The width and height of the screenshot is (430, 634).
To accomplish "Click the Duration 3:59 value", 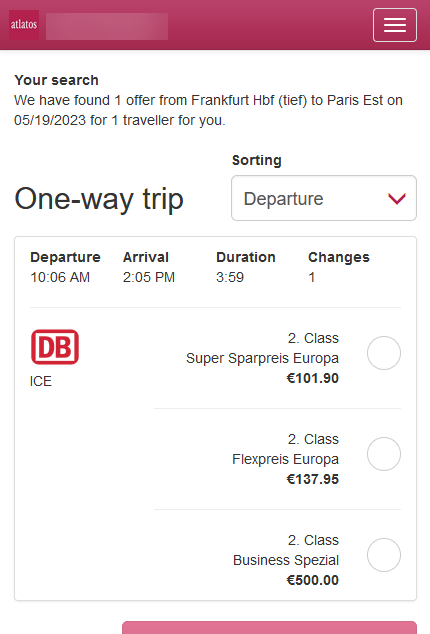I will 230,277.
